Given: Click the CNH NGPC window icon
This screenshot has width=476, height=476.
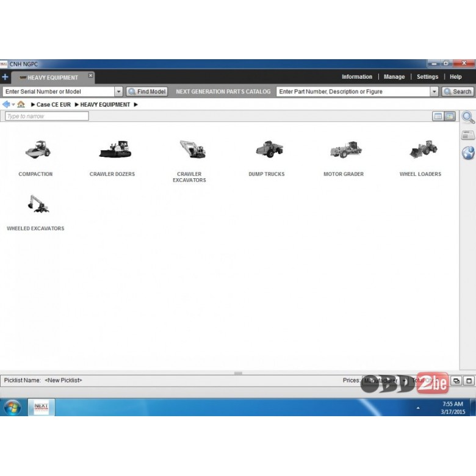Looking at the screenshot, I should (x=4, y=64).
